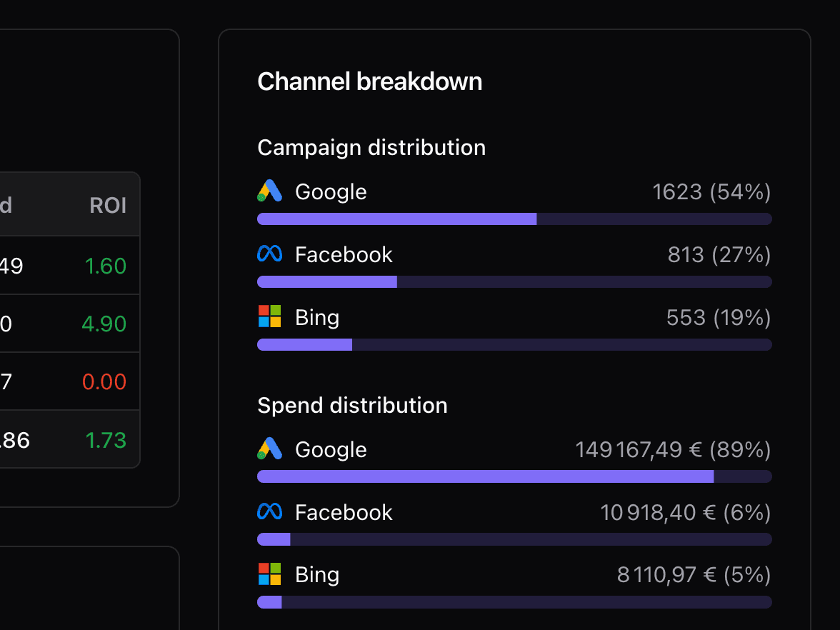Sort by the ROI column header
Image resolution: width=840 pixels, height=630 pixels.
tap(108, 206)
